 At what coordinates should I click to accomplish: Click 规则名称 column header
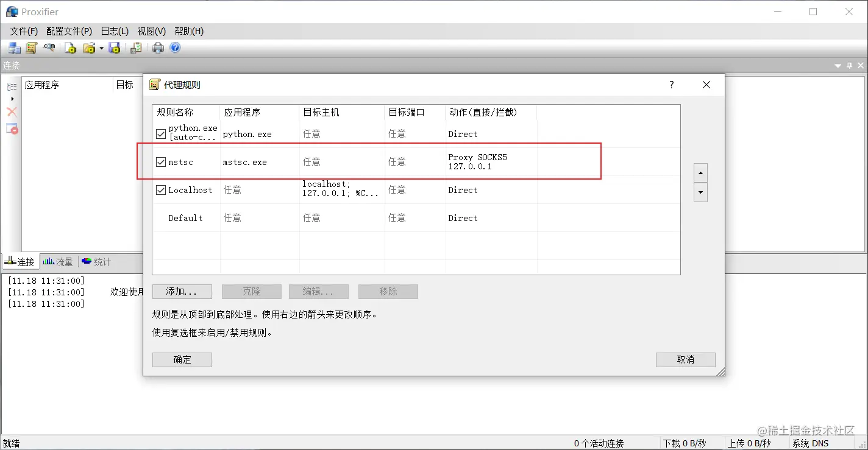click(186, 112)
